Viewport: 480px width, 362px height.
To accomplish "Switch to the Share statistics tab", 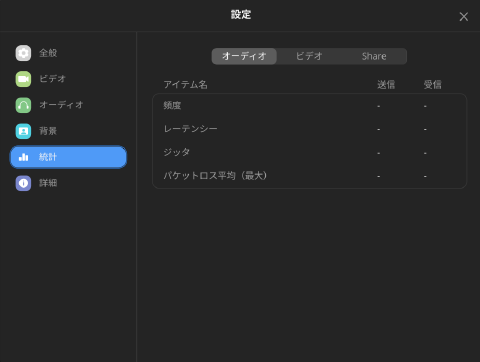I will [374, 56].
